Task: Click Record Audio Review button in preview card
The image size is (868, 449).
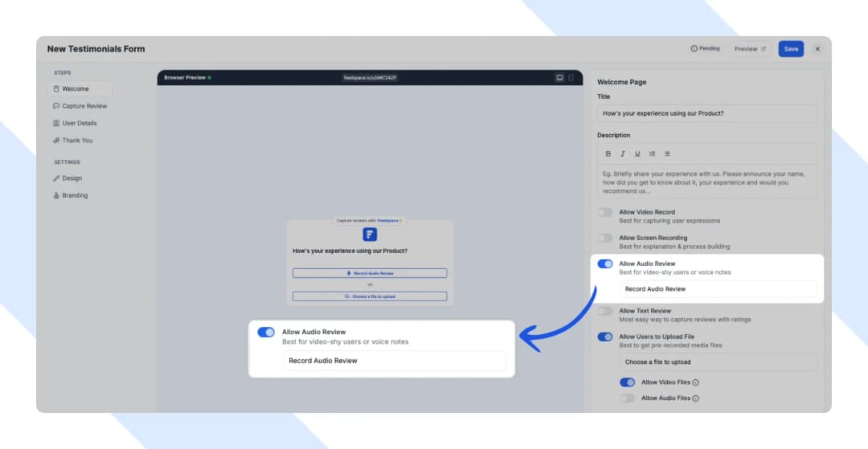Action: [370, 273]
